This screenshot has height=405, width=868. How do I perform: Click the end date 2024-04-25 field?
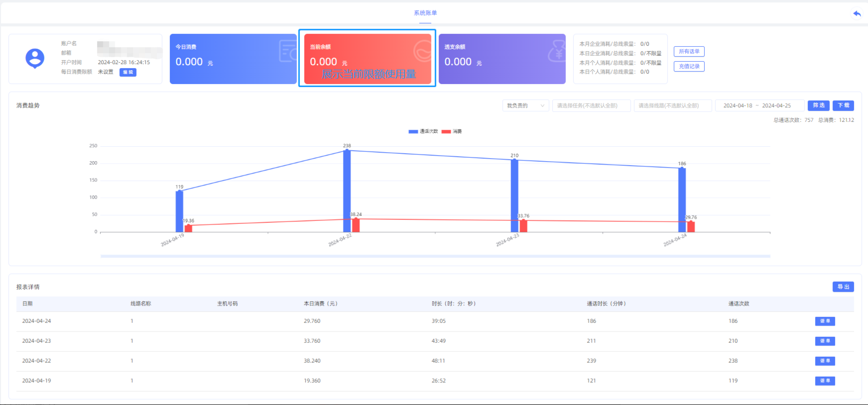click(x=776, y=105)
